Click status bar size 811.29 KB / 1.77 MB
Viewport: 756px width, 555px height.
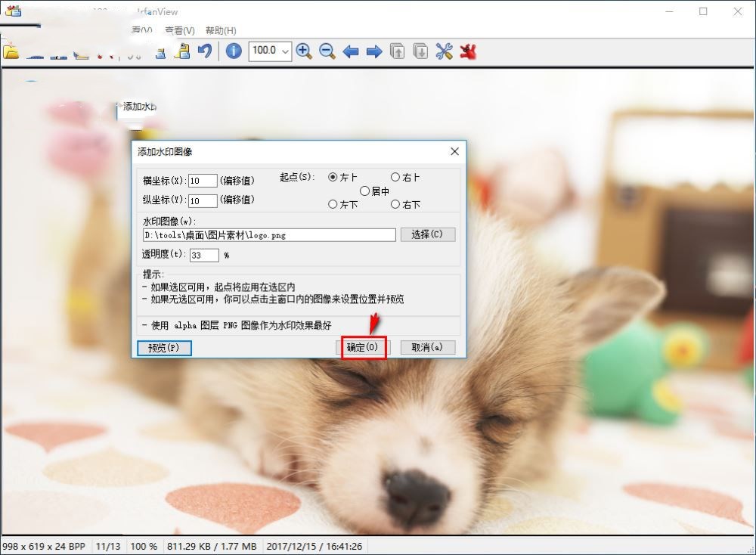click(x=212, y=547)
